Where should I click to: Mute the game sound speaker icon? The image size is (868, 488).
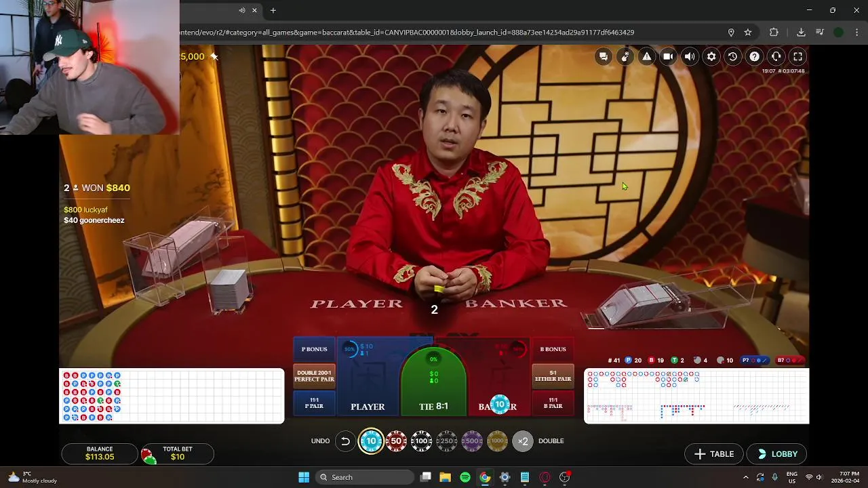click(690, 57)
